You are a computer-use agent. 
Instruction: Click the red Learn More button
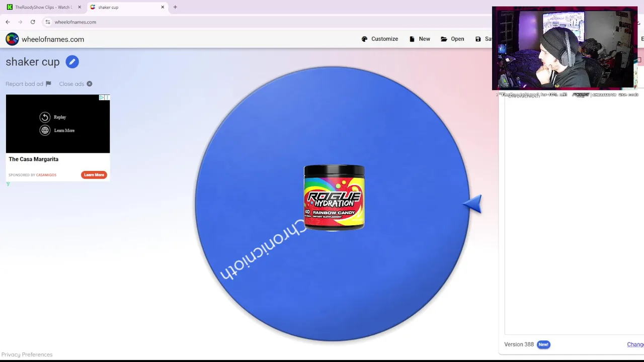pos(94,175)
